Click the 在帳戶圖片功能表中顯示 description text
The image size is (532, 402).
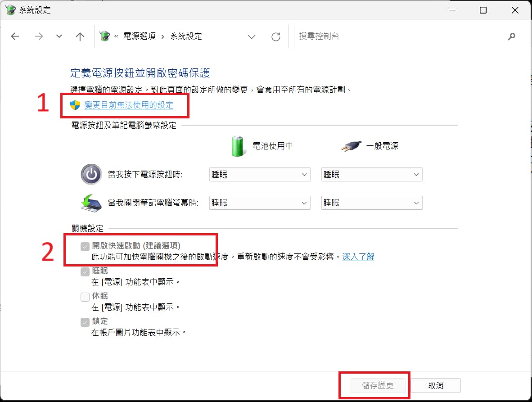[139, 333]
